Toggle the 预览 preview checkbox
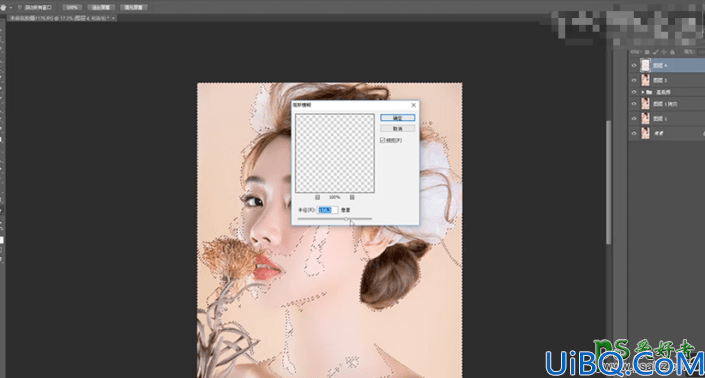 coord(383,140)
